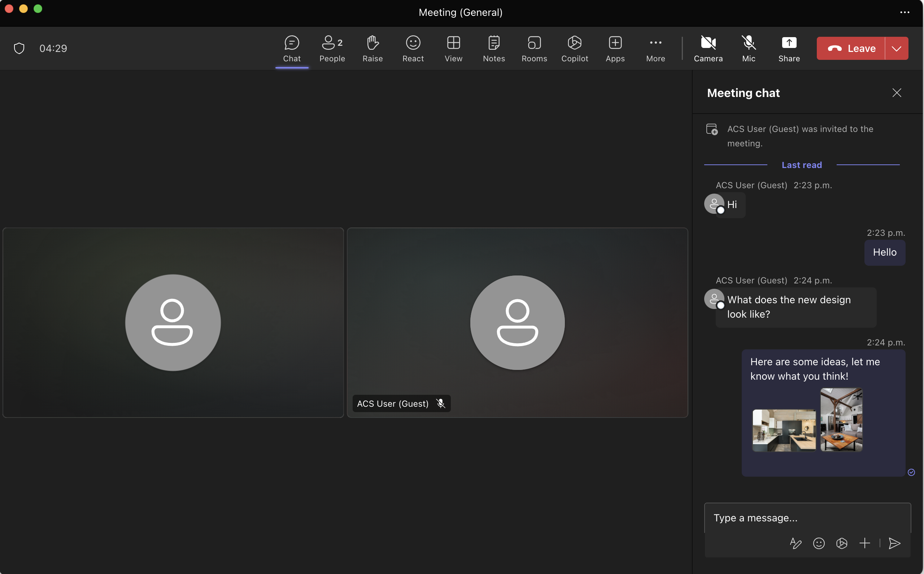Expand the Leave button dropdown
The image size is (924, 574).
point(897,48)
